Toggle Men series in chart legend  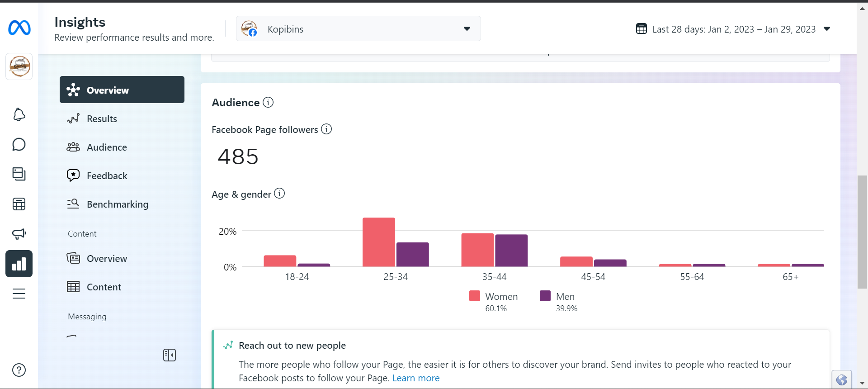coord(557,297)
